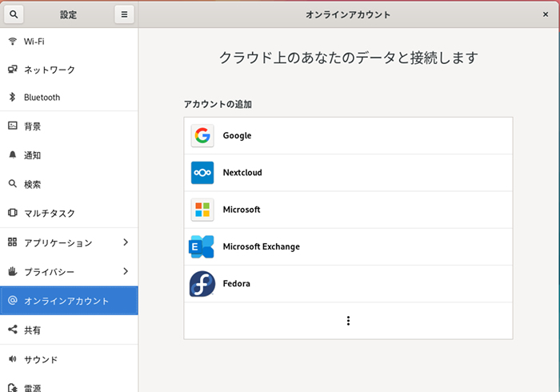Viewport: 560px width, 392px height.
Task: Go to the マルチタスク settings
Action: coord(50,214)
